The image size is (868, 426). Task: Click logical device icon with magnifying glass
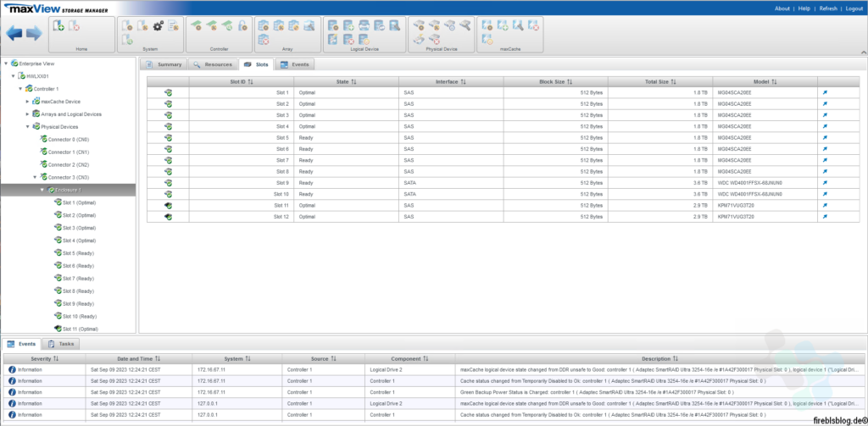(394, 25)
